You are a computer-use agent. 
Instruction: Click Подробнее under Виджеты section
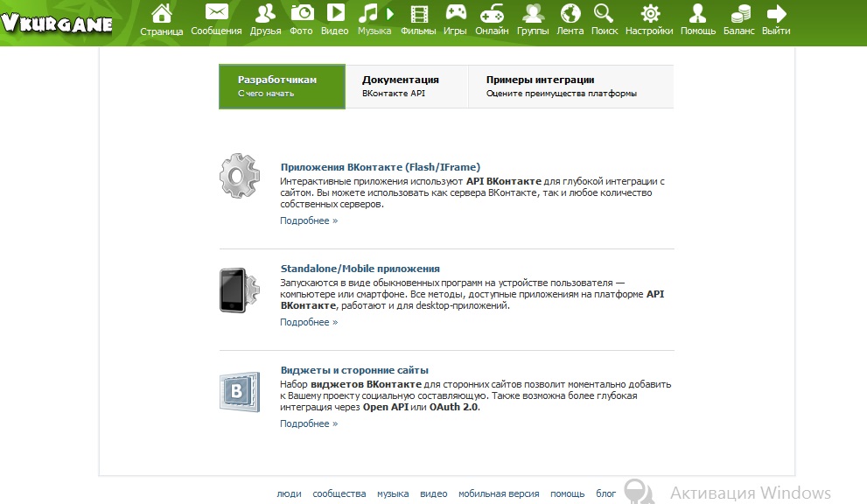click(x=309, y=423)
